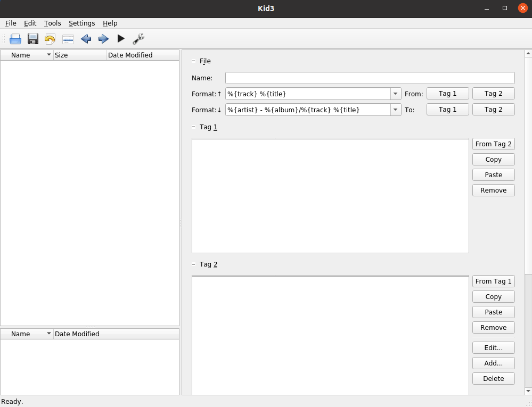532x407 pixels.
Task: Start playback using the play triangle icon
Action: (x=121, y=38)
